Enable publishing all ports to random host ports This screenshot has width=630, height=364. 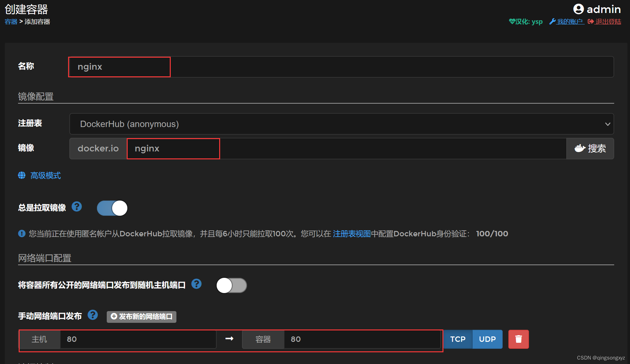coord(232,285)
